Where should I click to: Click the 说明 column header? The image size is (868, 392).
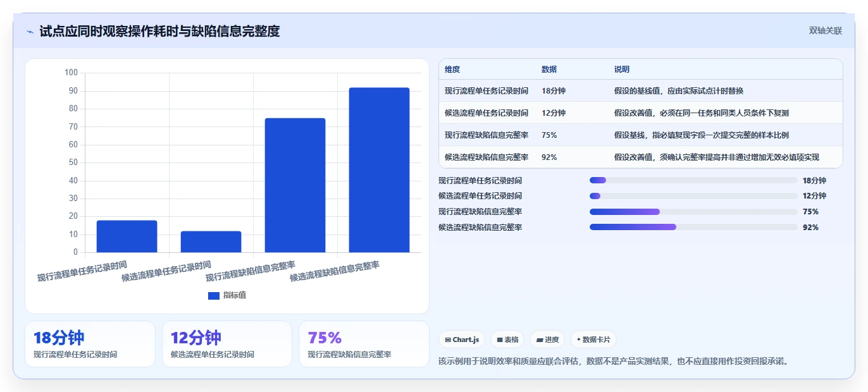coord(622,70)
